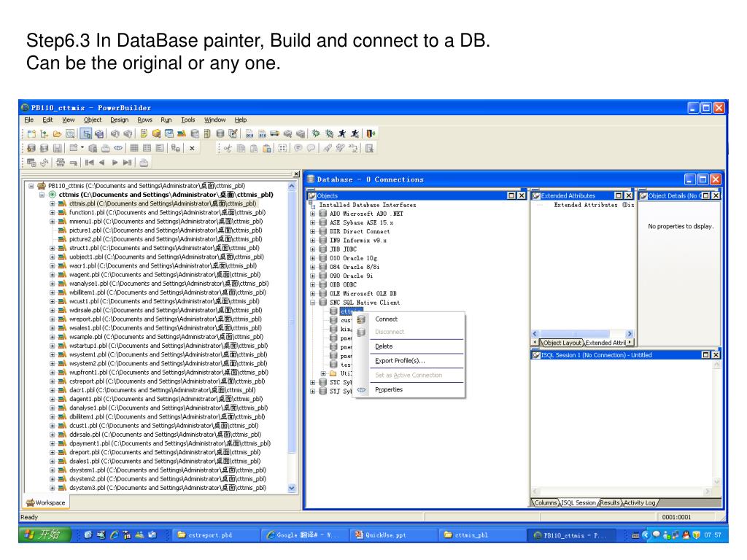Image resolution: width=747 pixels, height=560 pixels.
Task: Select picture1.pbl in the workspace tree
Action: [166, 230]
